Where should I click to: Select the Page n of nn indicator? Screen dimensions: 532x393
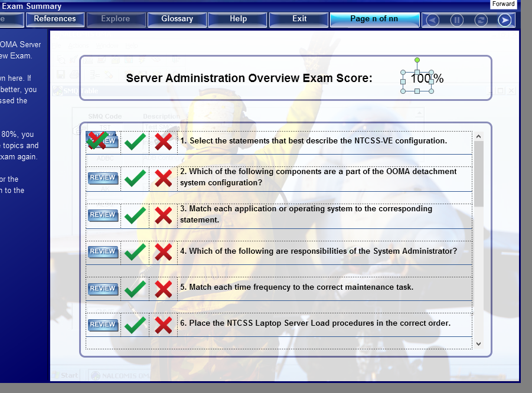[374, 19]
